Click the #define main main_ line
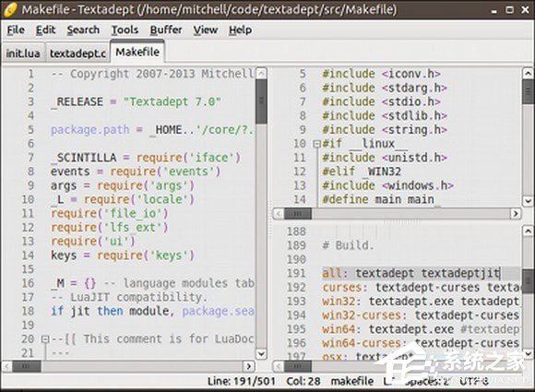535x392 pixels. coord(382,199)
